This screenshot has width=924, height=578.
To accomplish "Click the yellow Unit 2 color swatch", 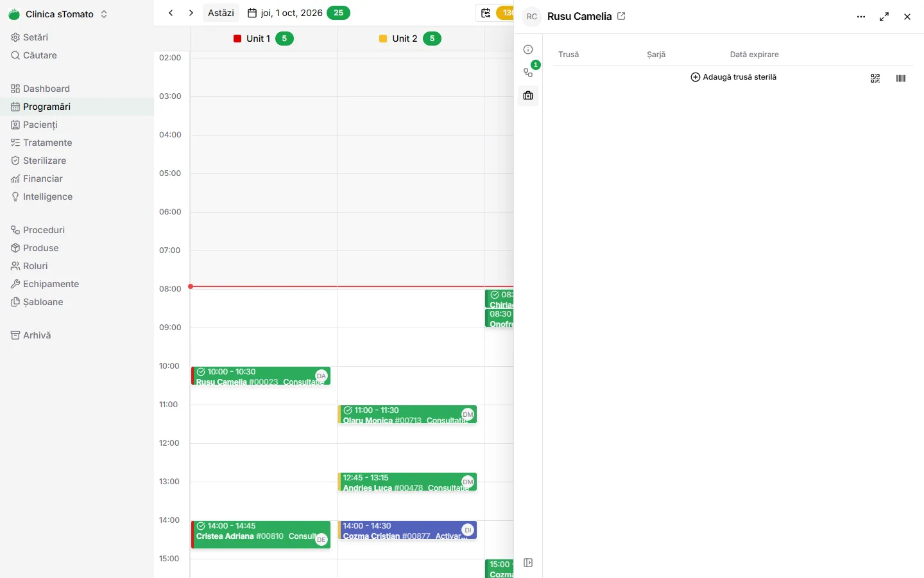I will click(383, 39).
